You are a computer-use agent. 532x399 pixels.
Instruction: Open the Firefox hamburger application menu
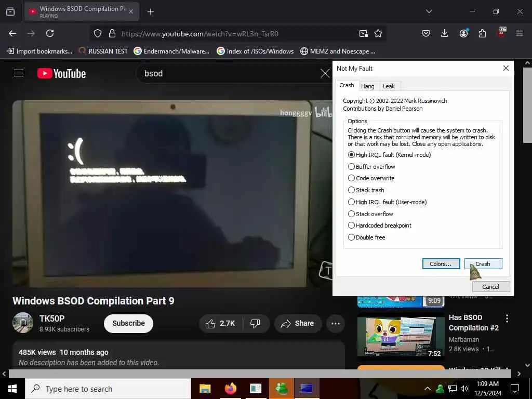tap(520, 33)
